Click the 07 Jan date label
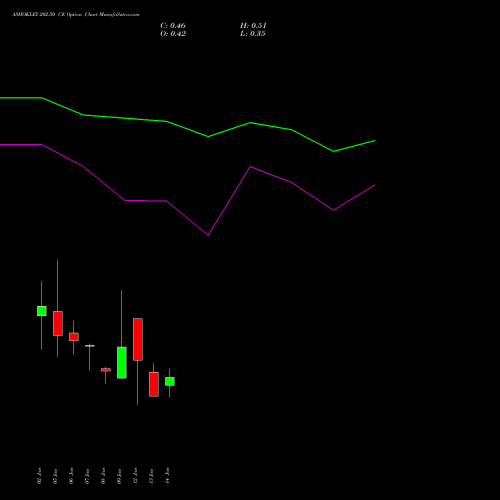Viewport: 500px width, 500px height. pos(87,476)
